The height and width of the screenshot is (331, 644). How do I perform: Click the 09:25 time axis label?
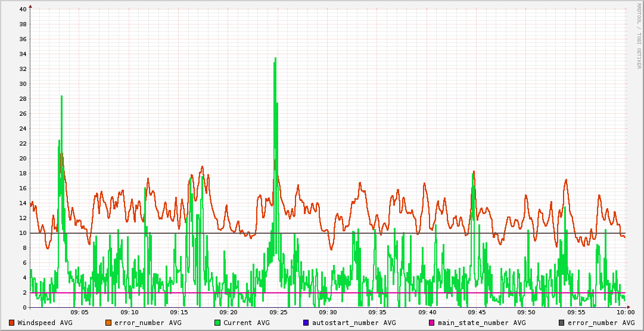click(278, 313)
